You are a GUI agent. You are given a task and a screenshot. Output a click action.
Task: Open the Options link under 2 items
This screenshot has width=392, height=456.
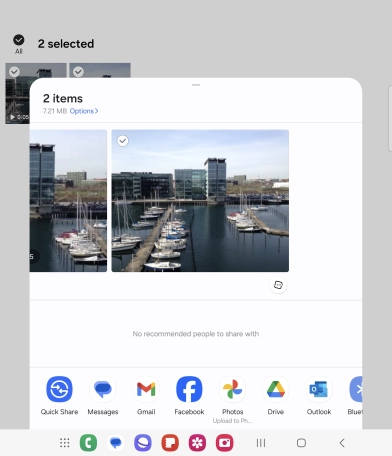tap(84, 111)
